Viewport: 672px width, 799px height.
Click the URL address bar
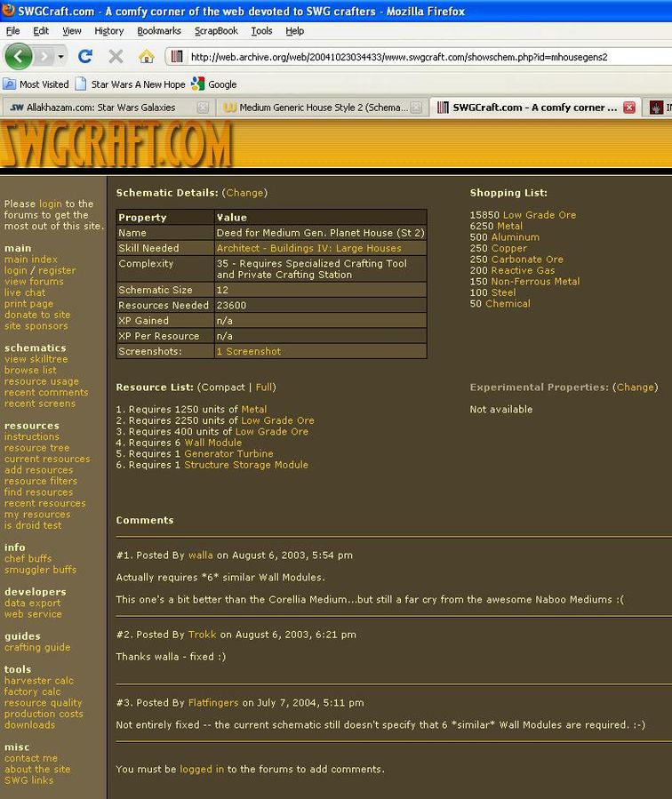(418, 56)
